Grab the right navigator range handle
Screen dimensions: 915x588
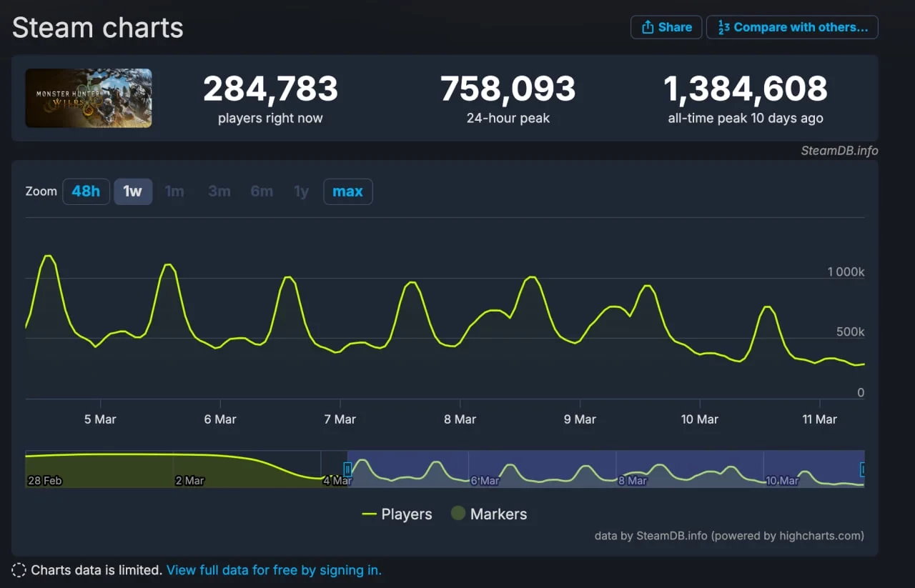[x=863, y=469]
